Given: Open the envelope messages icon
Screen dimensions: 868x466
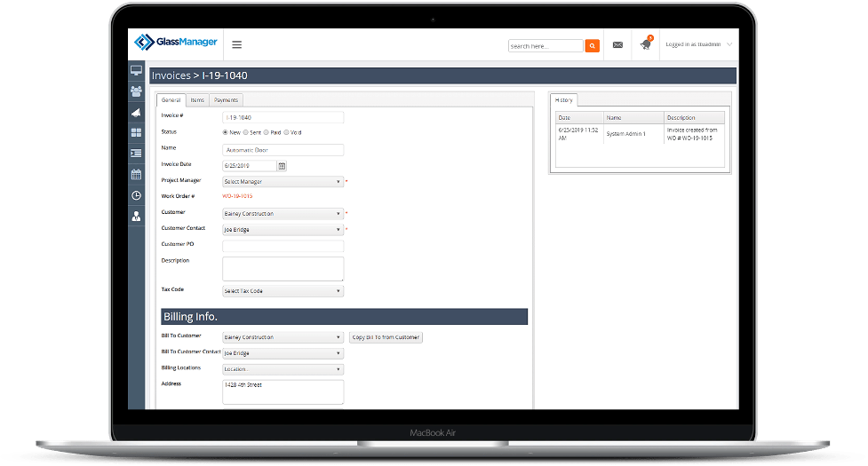Looking at the screenshot, I should point(617,44).
